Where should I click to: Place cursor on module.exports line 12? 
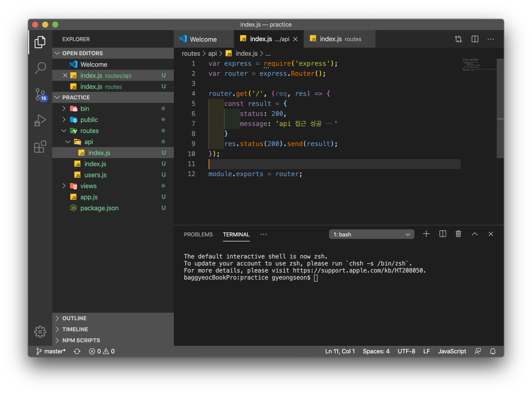click(255, 174)
